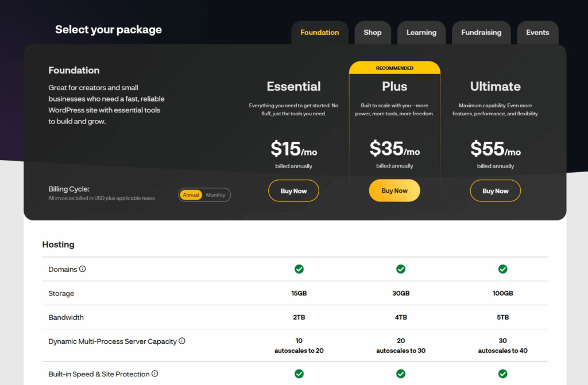Click Buy Now for the Essential plan
The image size is (588, 385).
pyautogui.click(x=293, y=191)
